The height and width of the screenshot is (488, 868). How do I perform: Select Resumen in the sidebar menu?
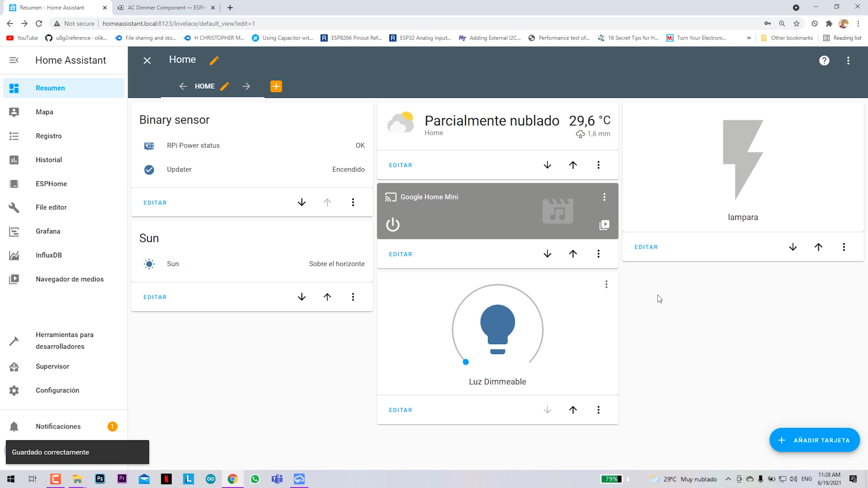pyautogui.click(x=50, y=88)
